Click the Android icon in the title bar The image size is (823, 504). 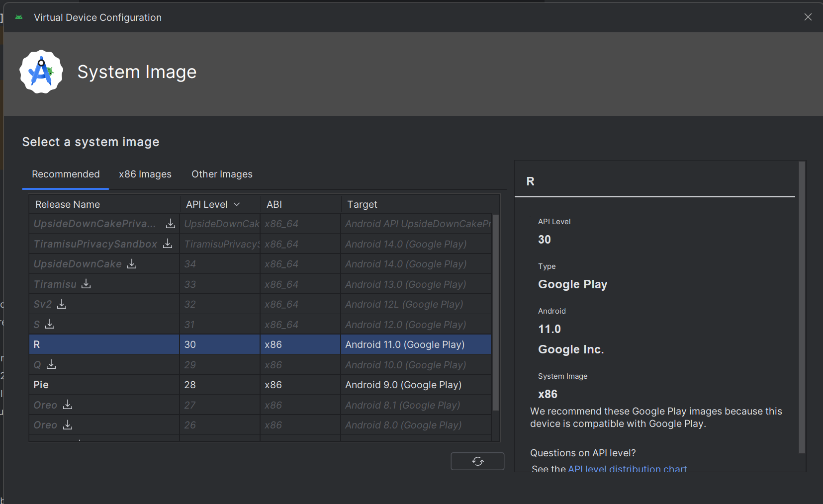(19, 17)
